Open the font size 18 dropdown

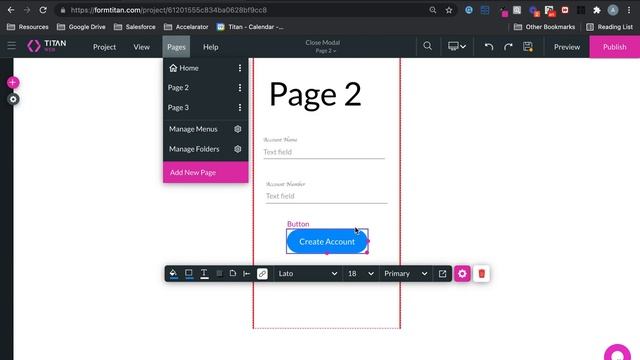361,273
